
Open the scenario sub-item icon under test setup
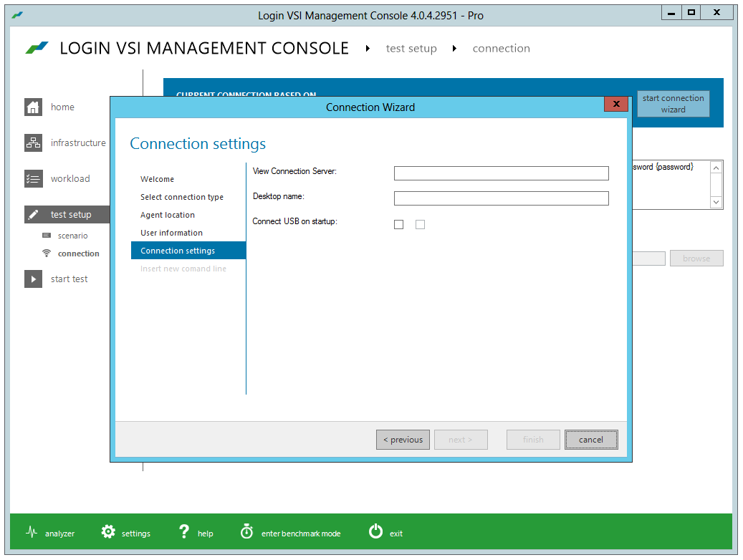point(47,236)
